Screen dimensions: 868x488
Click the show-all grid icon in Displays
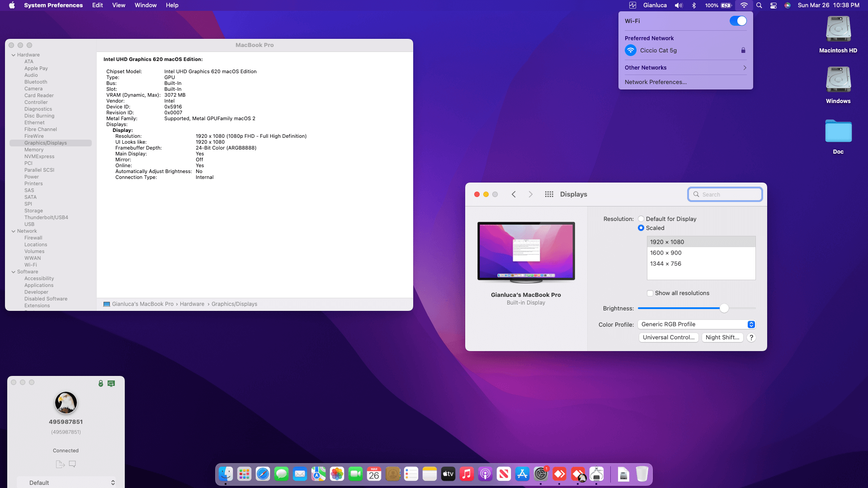(549, 194)
